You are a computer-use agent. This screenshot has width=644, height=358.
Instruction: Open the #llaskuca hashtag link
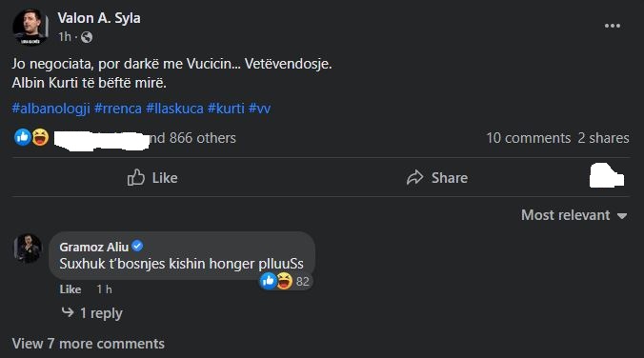[x=174, y=109]
